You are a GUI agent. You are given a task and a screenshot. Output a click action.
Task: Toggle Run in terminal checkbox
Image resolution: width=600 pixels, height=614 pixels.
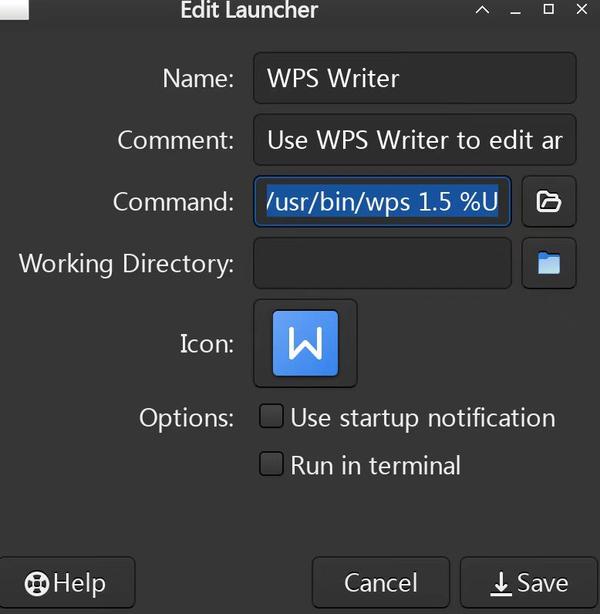tap(271, 464)
